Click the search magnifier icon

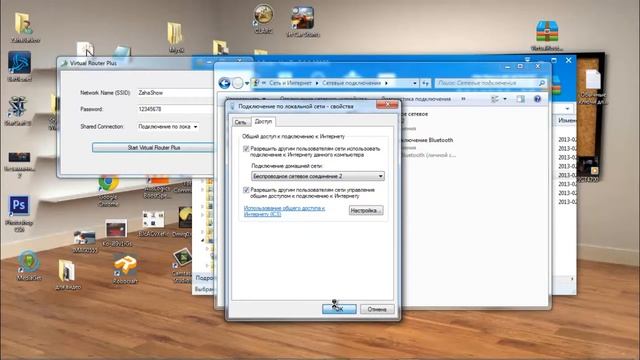point(542,83)
